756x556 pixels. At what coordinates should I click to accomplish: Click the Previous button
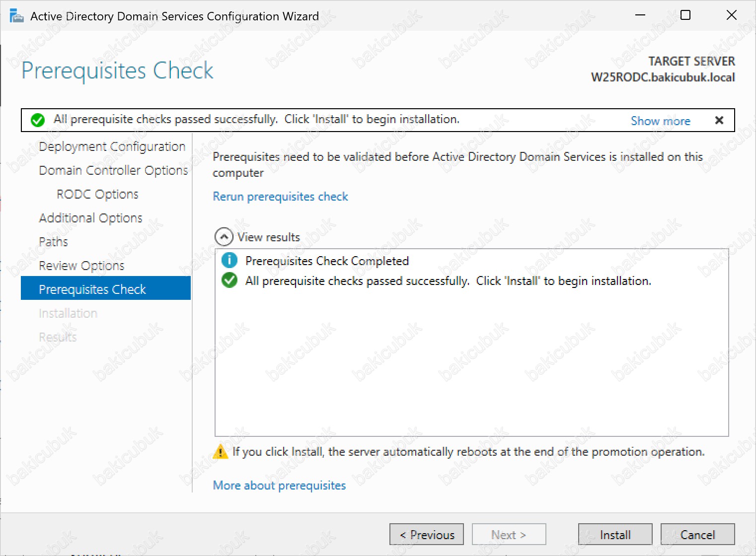pyautogui.click(x=427, y=535)
